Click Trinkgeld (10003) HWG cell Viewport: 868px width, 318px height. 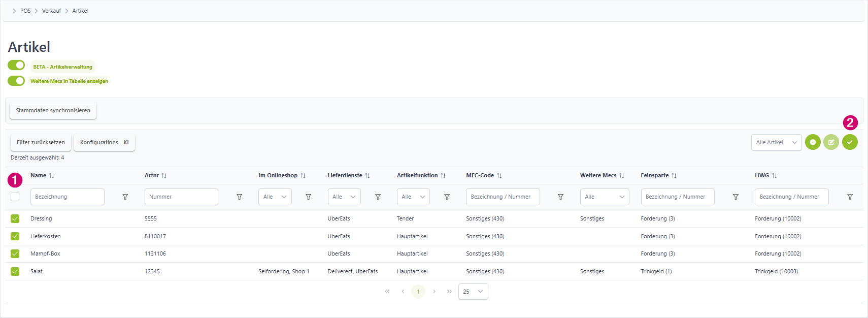[x=777, y=271]
